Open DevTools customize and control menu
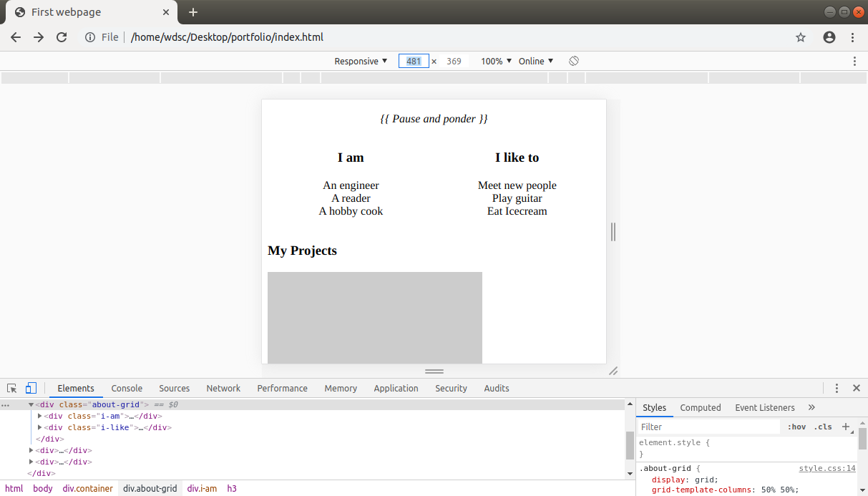Screen dimensions: 868x496 (x=837, y=388)
